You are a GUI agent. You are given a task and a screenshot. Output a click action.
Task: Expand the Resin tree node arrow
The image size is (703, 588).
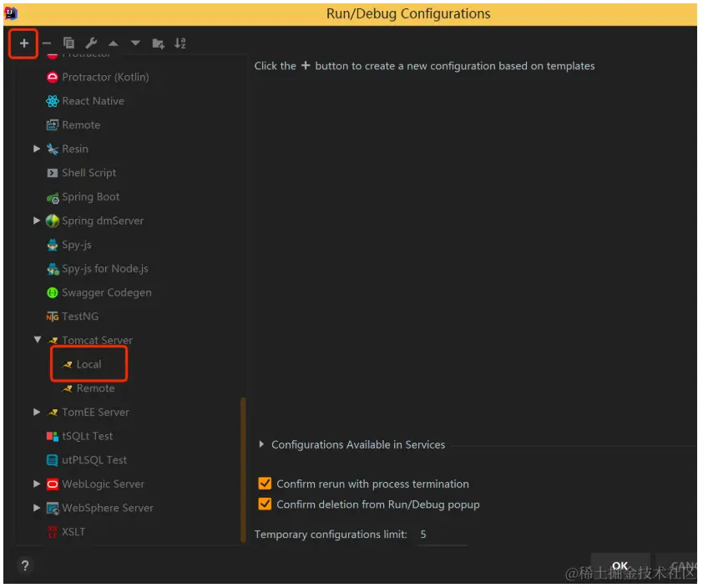coord(37,149)
